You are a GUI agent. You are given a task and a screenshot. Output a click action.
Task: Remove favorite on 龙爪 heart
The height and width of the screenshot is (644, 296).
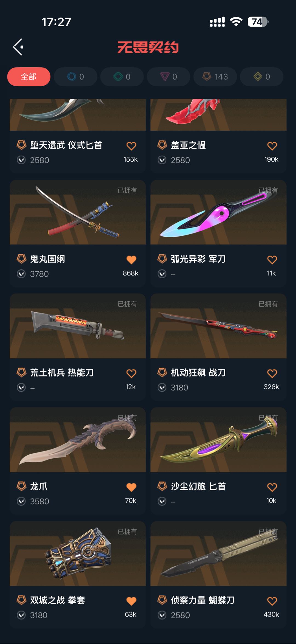click(x=131, y=487)
